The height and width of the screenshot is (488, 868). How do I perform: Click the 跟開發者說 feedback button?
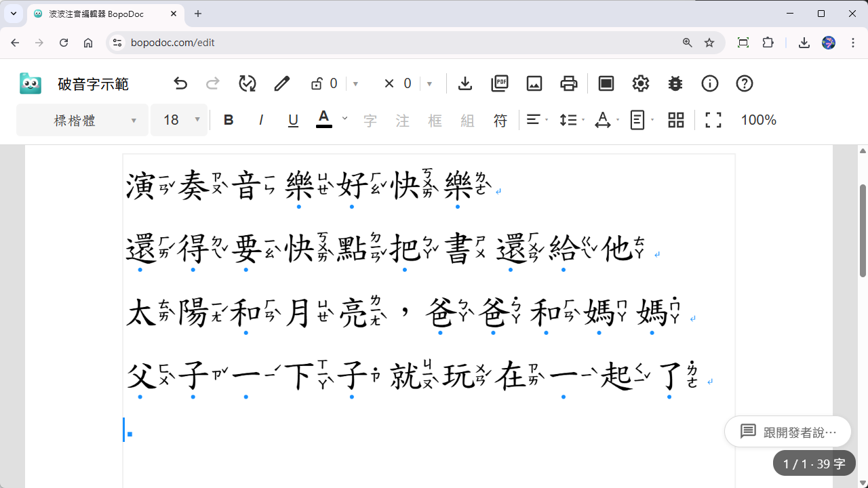[788, 431]
